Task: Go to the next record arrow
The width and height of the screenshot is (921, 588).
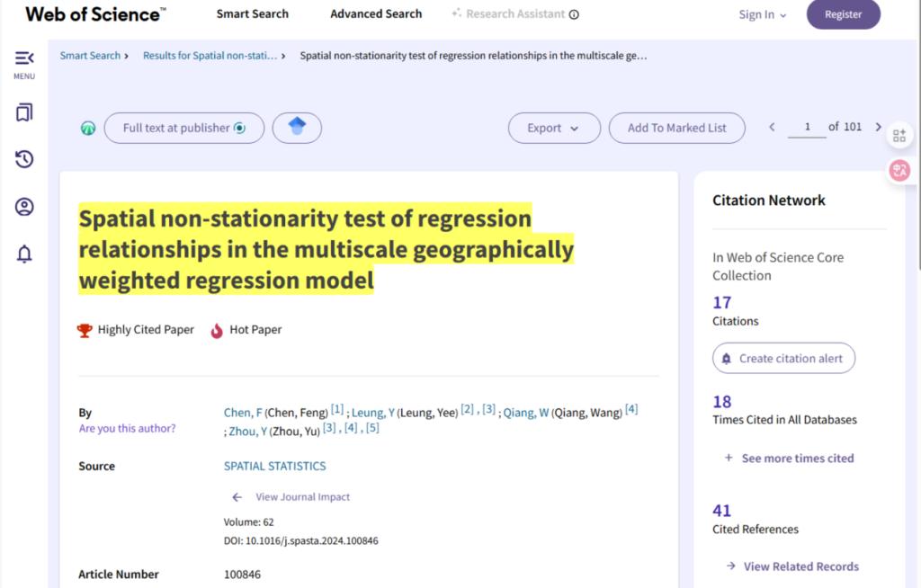Action: click(879, 128)
